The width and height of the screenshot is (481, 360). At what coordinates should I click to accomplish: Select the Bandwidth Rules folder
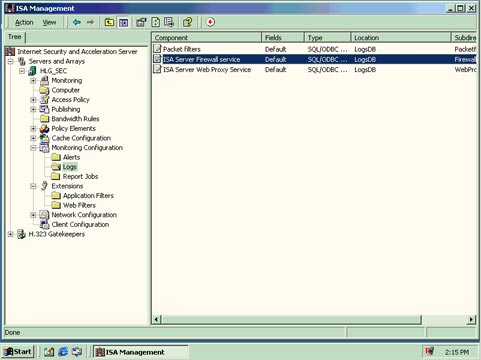70,119
